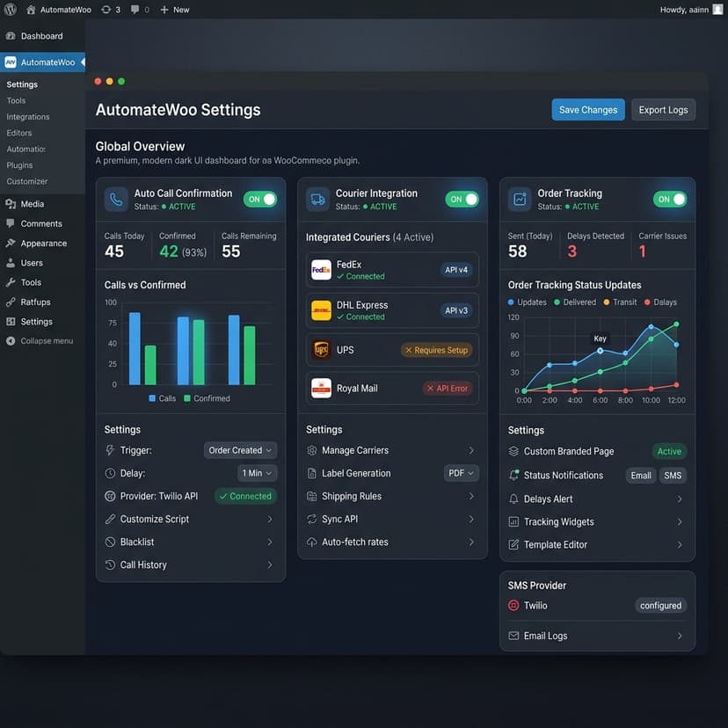Click the Requires Setup badge for UPS
The width and height of the screenshot is (728, 728).
click(x=436, y=350)
